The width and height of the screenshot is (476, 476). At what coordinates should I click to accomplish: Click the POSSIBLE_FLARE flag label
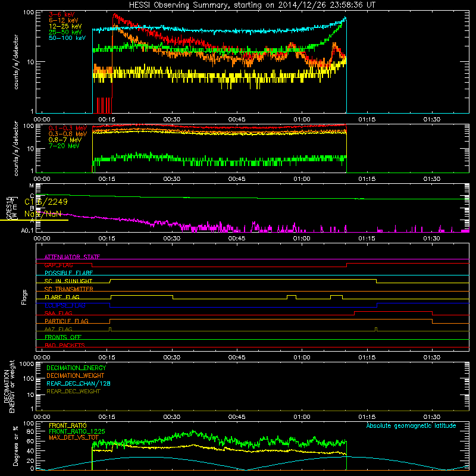click(68, 273)
